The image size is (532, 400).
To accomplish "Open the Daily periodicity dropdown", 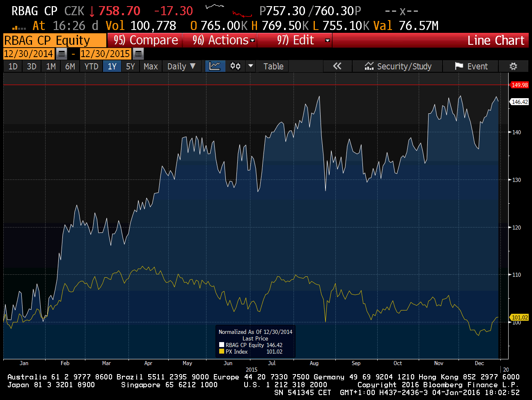I will [181, 66].
